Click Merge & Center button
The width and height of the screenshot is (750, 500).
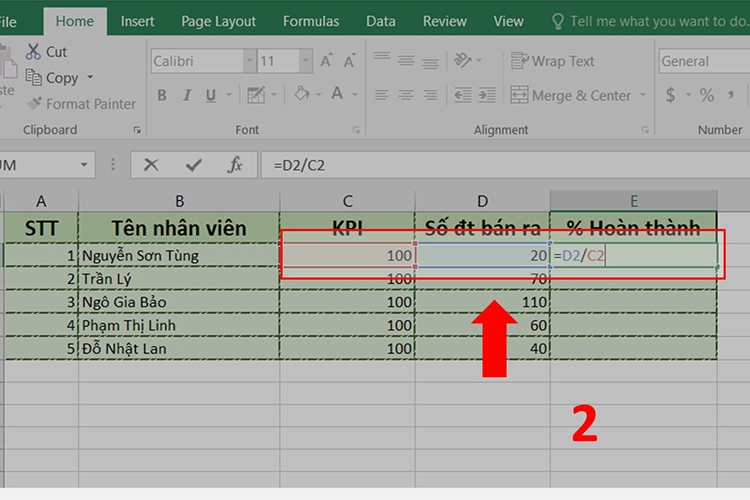click(571, 95)
